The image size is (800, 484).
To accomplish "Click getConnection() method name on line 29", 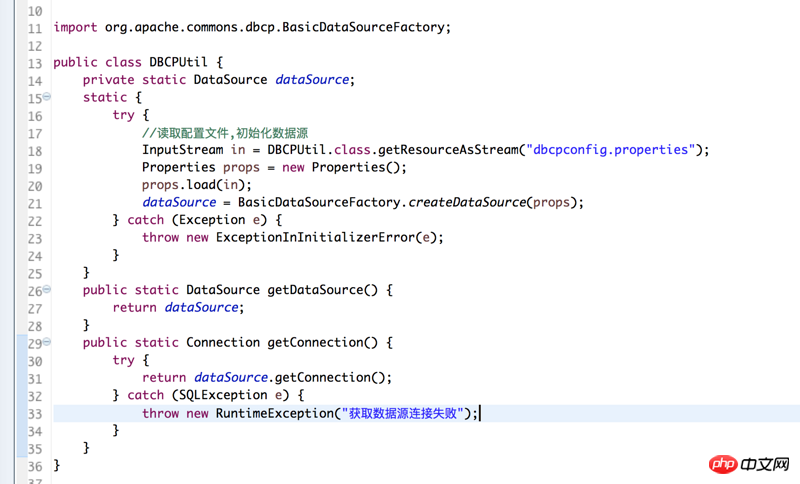I will [x=322, y=342].
